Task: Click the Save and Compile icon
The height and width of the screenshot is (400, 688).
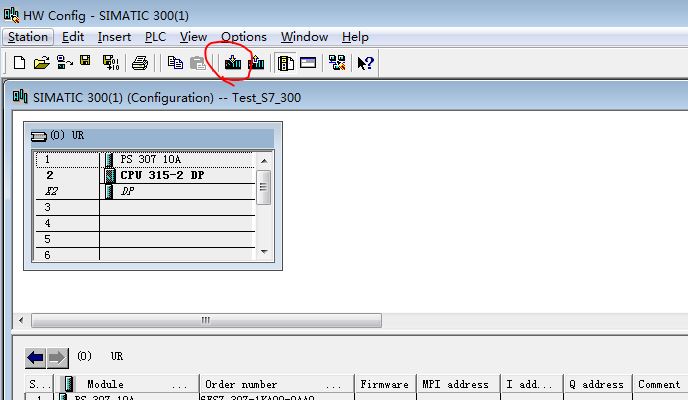Action: coord(110,63)
